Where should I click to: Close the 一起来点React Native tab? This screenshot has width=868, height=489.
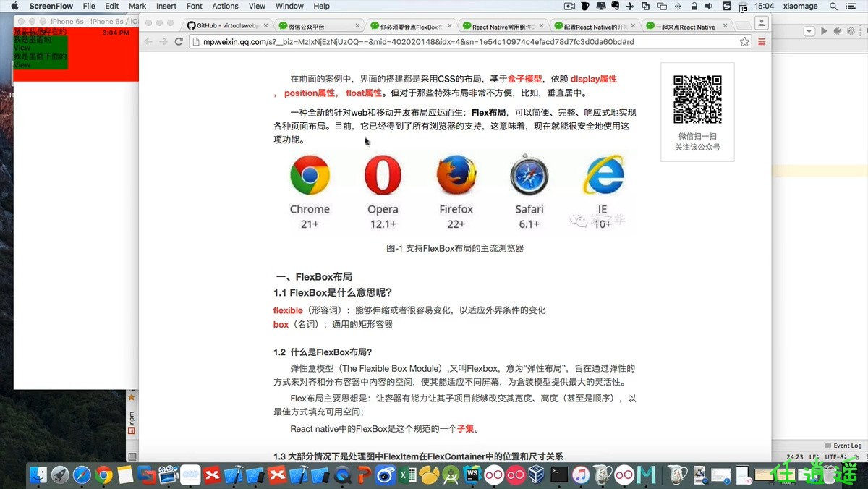tap(725, 26)
